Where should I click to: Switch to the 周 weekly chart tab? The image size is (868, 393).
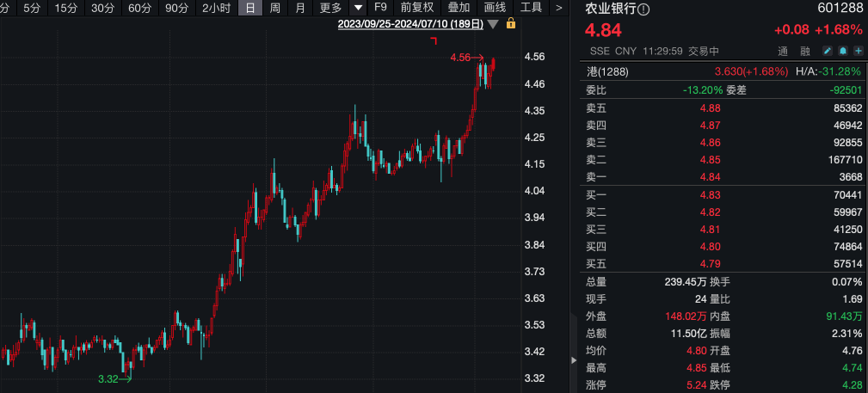274,8
